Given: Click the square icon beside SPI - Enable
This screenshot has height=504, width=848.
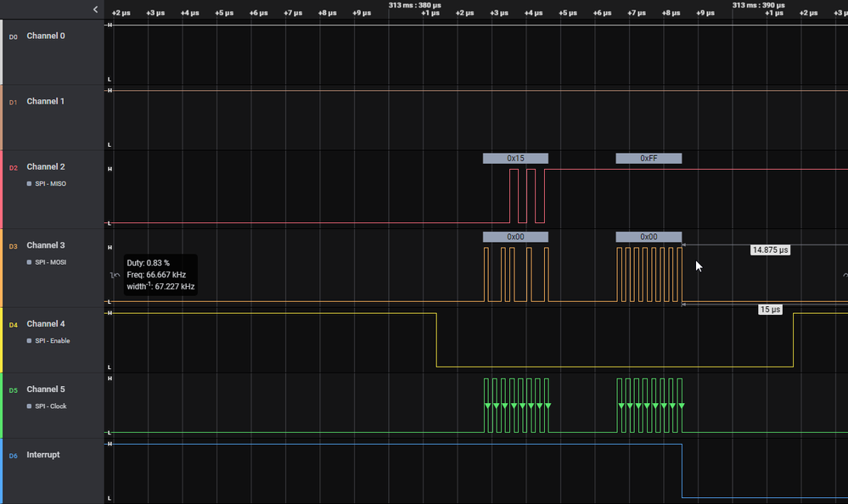Looking at the screenshot, I should [x=29, y=341].
